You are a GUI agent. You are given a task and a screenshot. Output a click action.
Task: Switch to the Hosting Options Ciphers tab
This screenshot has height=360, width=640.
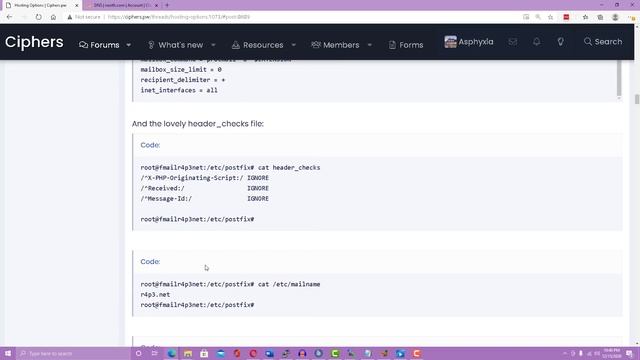[40, 5]
